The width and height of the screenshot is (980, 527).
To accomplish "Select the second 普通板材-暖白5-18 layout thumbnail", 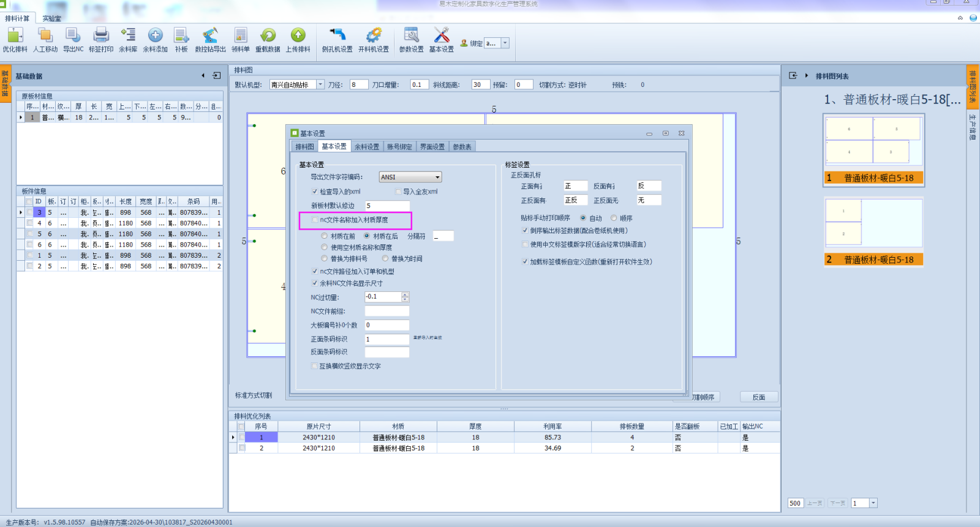I will point(873,233).
